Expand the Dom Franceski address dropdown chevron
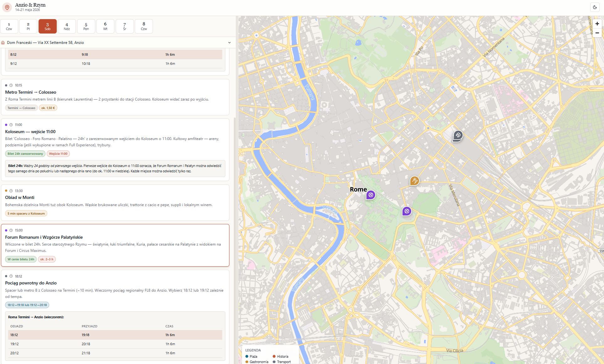The height and width of the screenshot is (364, 604). [x=229, y=43]
